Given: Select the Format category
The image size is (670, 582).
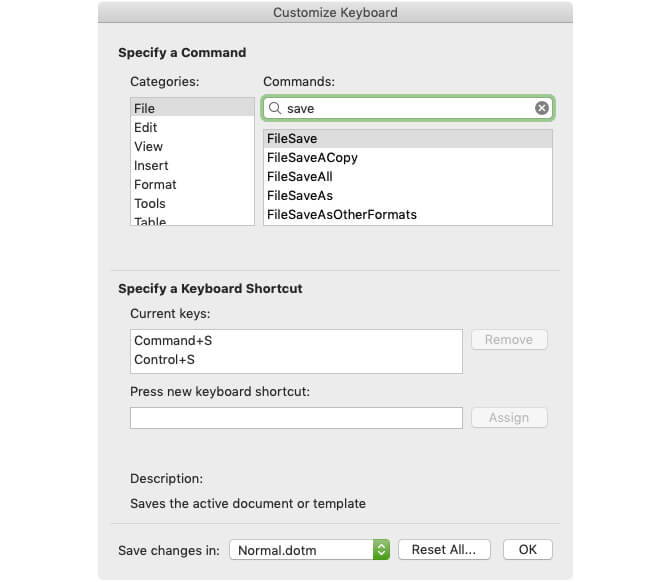Looking at the screenshot, I should (155, 184).
